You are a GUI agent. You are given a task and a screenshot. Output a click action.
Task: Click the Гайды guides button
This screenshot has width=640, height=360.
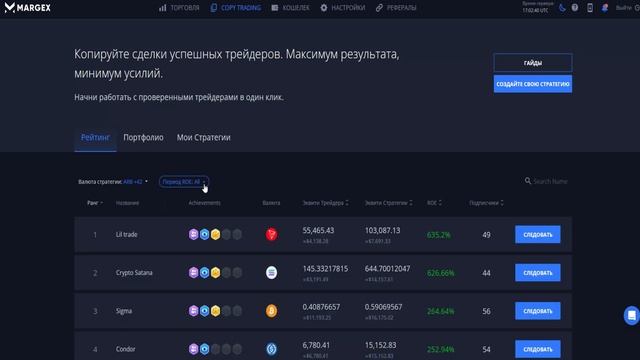(x=533, y=63)
